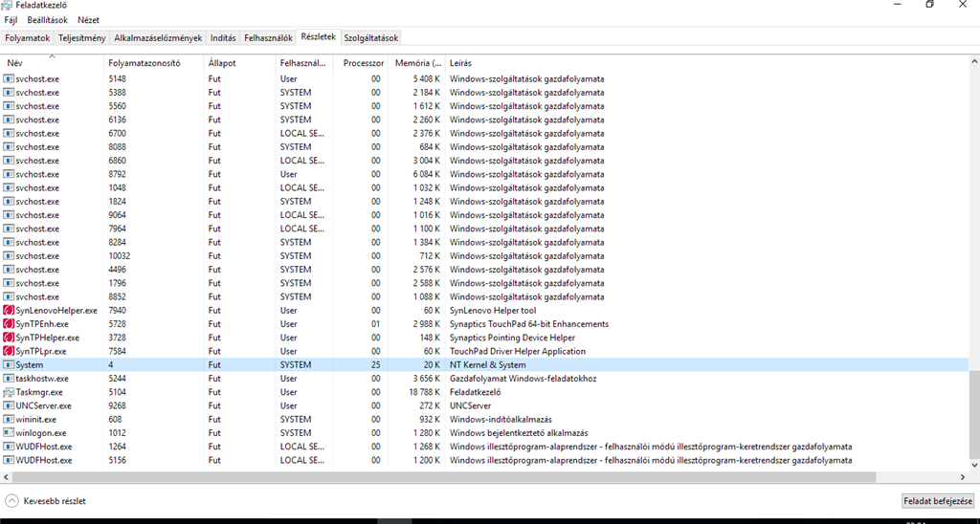Click description Windows-indítóalkalmazás
The width and height of the screenshot is (980, 524).
(500, 420)
